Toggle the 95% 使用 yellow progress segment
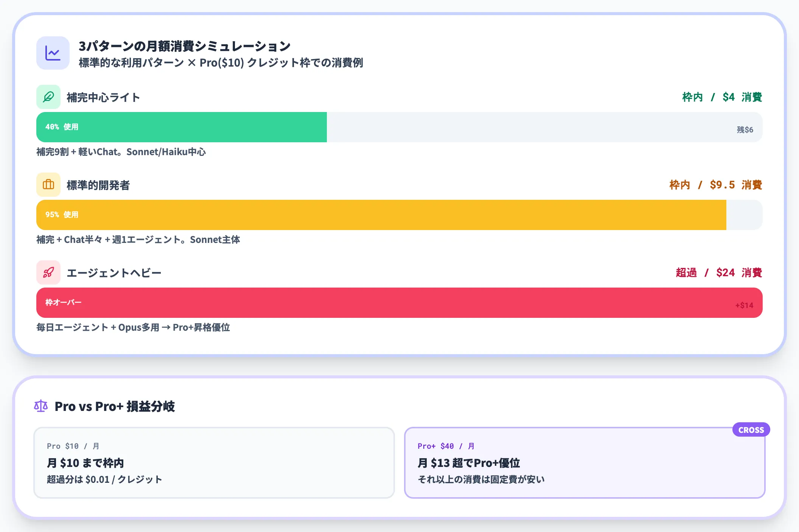Screen dimensions: 799x532 pos(378,215)
